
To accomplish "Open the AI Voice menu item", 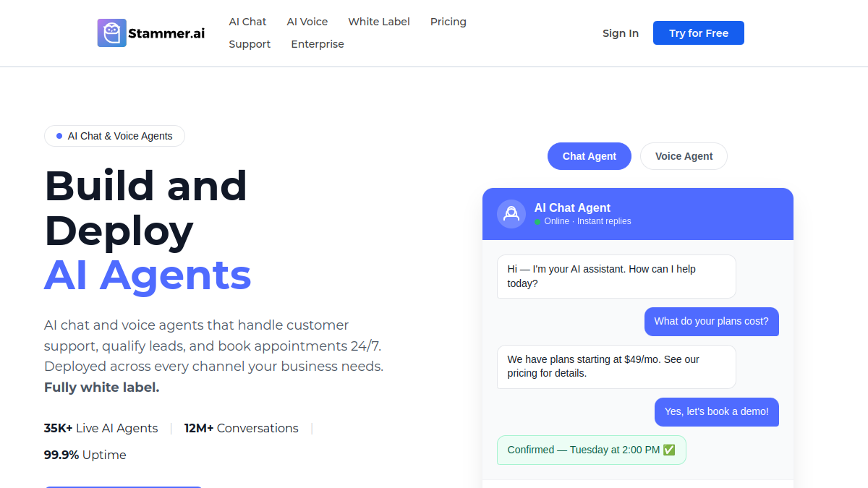I will [307, 22].
